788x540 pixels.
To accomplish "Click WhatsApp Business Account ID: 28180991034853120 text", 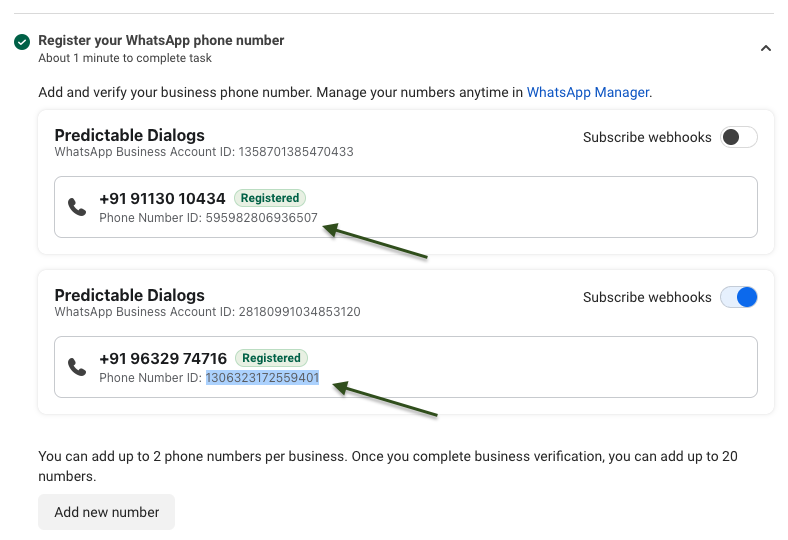I will pos(208,311).
